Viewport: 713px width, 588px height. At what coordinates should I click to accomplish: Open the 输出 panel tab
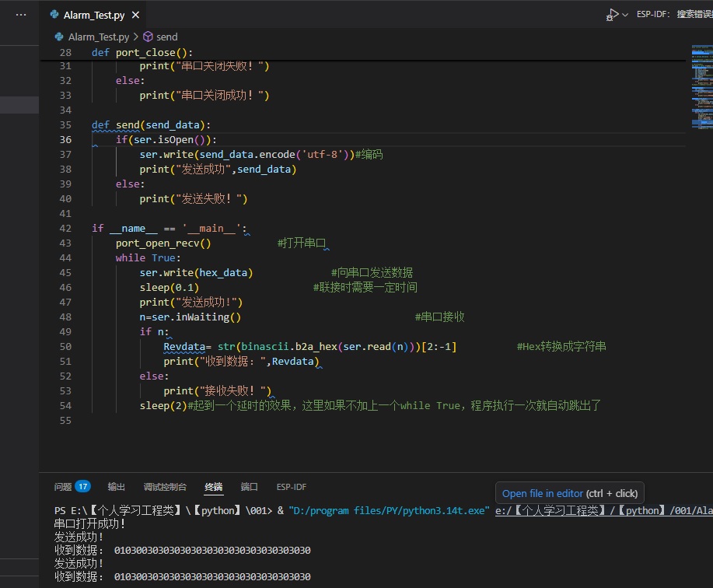tap(117, 487)
